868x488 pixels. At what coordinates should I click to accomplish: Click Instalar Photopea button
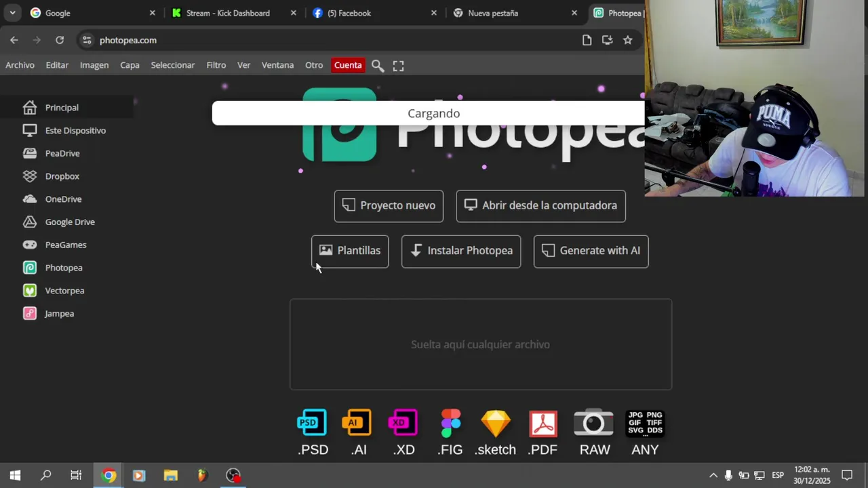tap(461, 251)
